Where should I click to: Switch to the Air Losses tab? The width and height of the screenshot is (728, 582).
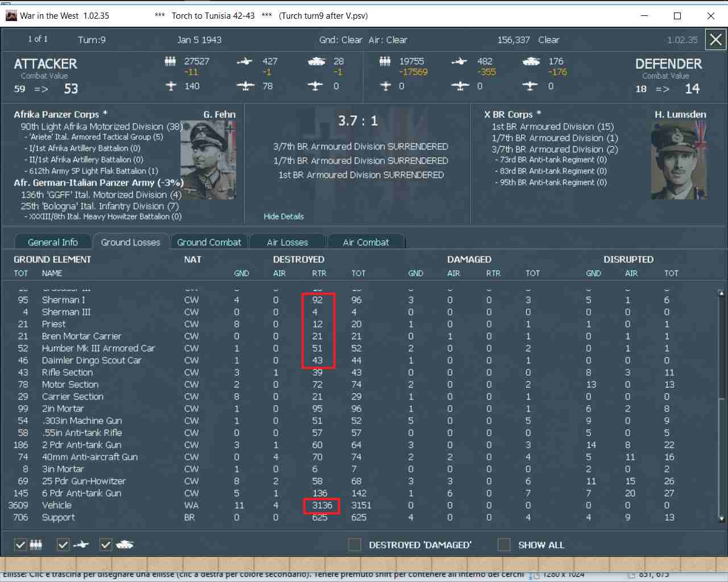coord(287,242)
